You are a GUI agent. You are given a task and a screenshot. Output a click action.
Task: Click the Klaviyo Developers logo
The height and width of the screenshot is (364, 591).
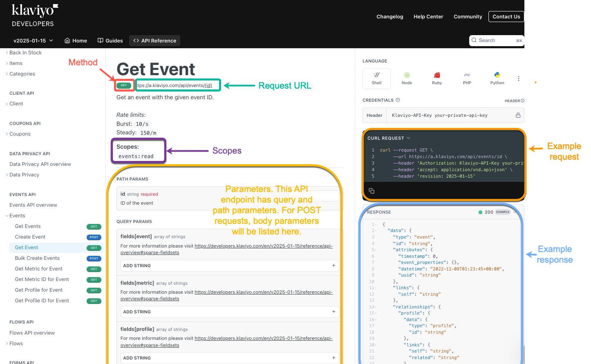35,15
